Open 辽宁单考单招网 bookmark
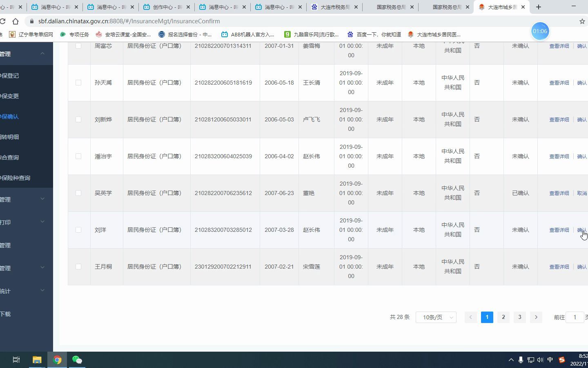Screen dimensions: 588x368 click(31, 35)
